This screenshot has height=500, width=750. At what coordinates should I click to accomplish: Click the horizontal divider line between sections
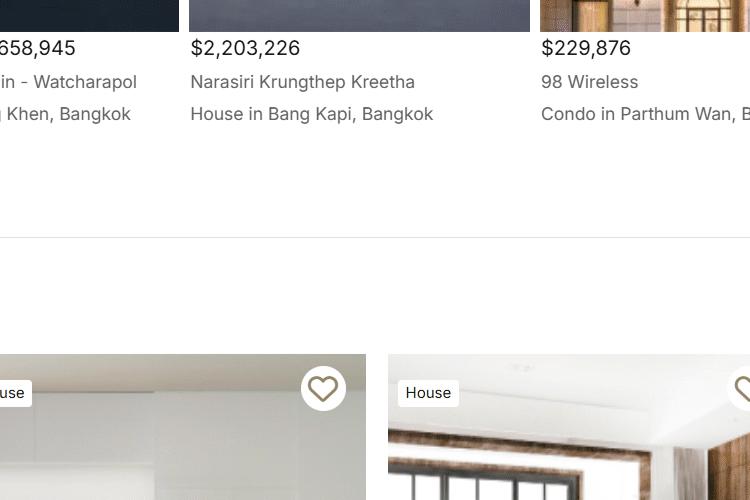pos(375,237)
